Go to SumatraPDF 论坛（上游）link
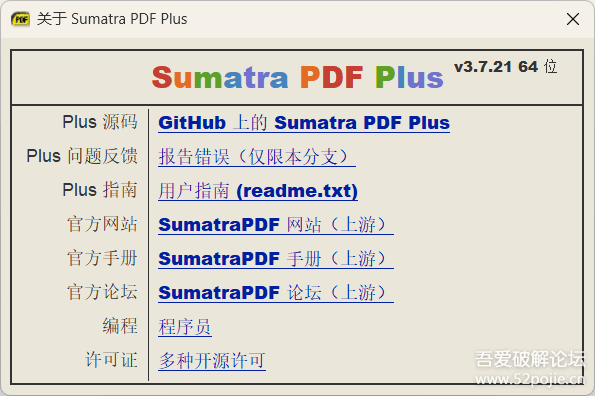The image size is (595, 396). [276, 292]
